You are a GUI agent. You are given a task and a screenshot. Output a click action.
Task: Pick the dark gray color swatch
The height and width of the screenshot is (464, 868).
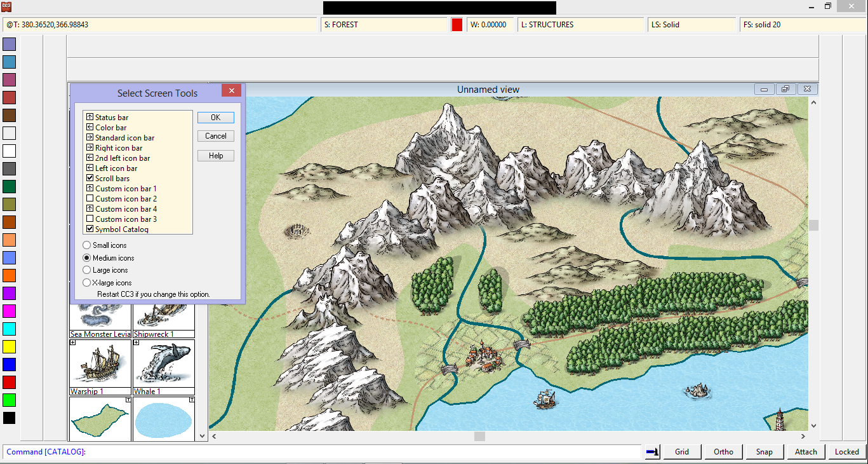pyautogui.click(x=9, y=169)
